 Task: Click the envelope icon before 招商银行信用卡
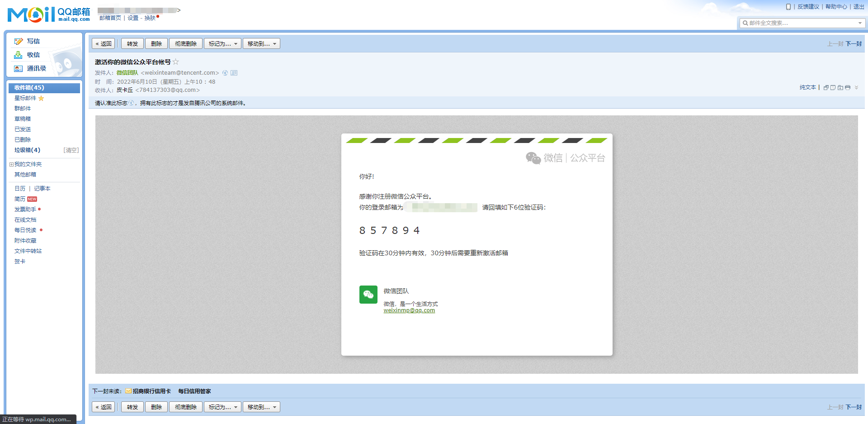click(x=128, y=391)
